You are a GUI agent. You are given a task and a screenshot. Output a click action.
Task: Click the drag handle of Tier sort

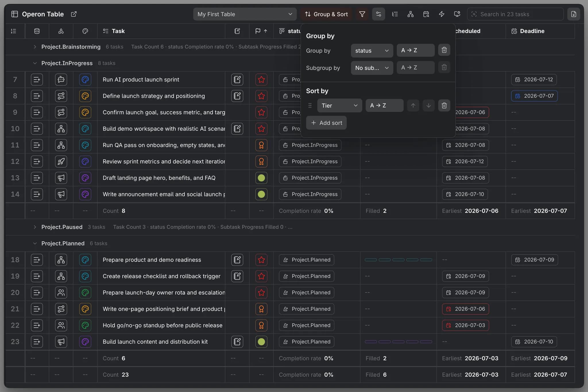310,106
